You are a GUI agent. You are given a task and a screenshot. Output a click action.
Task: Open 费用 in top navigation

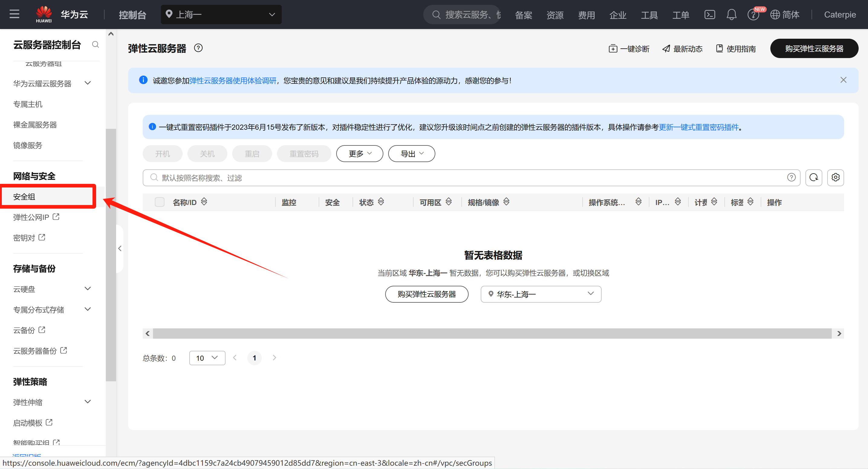(x=586, y=15)
